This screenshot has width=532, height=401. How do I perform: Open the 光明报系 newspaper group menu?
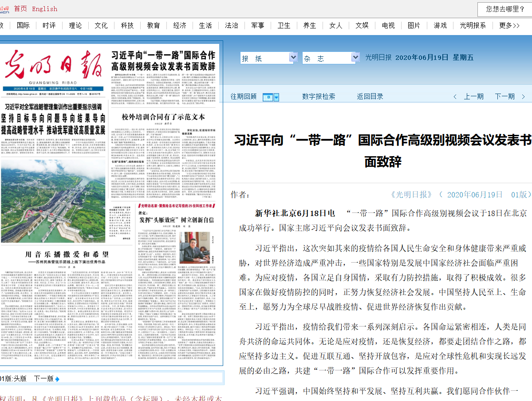(x=473, y=25)
